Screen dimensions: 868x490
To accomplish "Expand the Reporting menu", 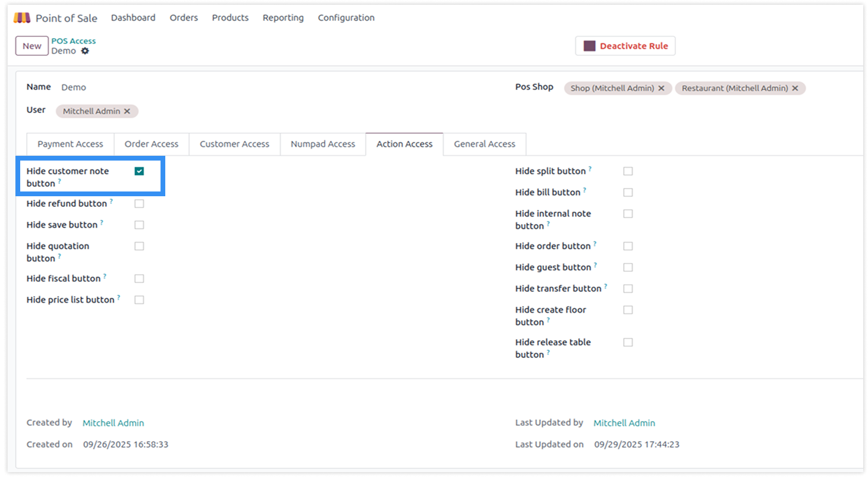I will (x=283, y=18).
